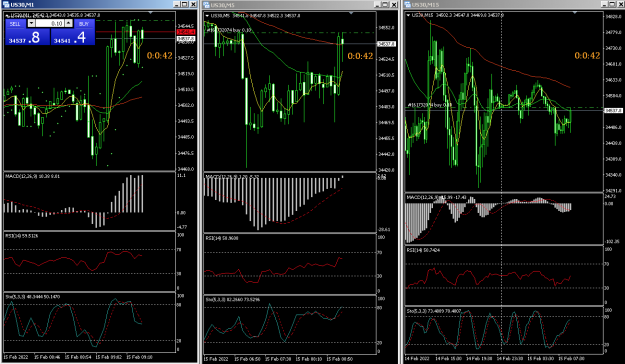Minimize the US30,M5 chart window

[377, 5]
